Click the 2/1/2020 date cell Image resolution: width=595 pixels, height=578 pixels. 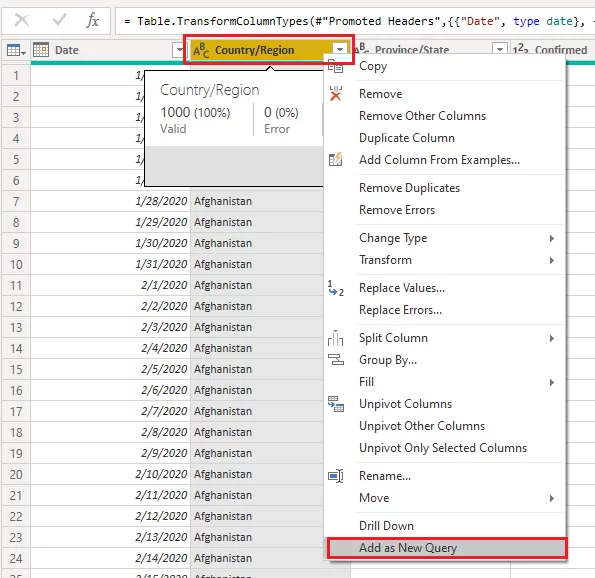[x=110, y=285]
